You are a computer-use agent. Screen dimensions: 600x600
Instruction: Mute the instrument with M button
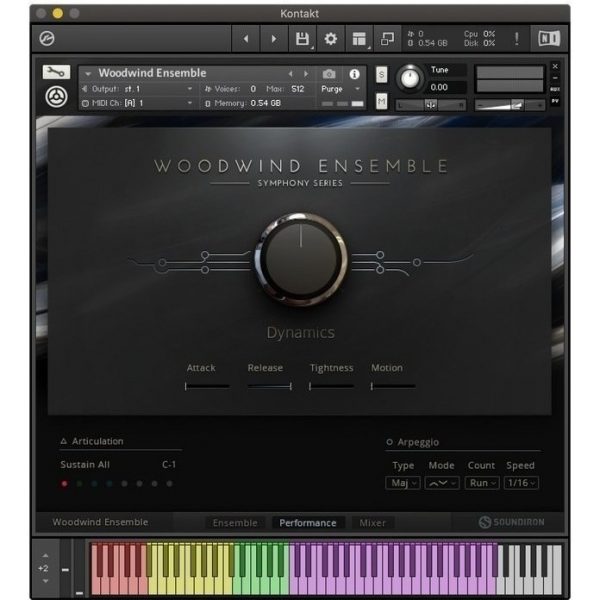pyautogui.click(x=382, y=101)
